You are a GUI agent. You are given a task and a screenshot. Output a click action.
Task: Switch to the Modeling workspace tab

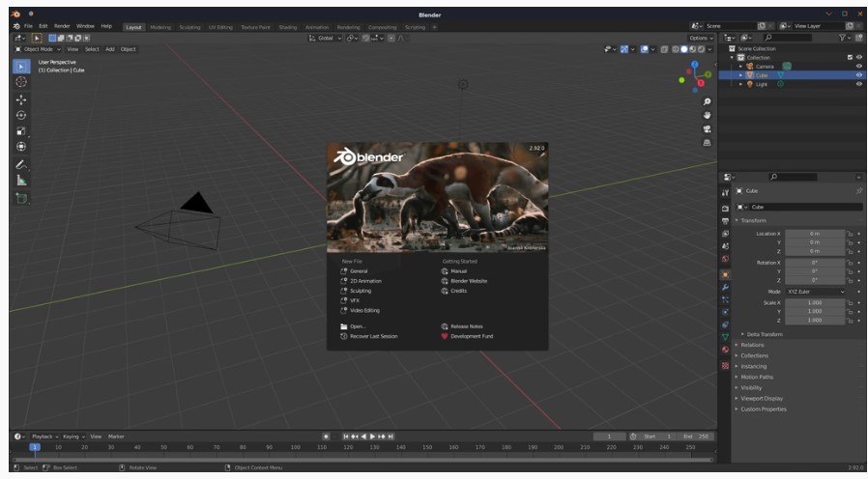pos(160,27)
